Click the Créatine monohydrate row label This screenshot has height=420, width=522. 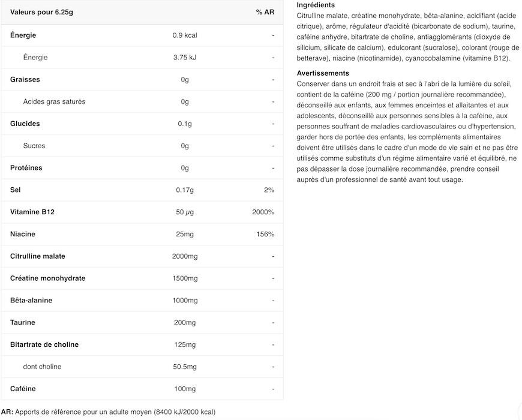click(48, 278)
